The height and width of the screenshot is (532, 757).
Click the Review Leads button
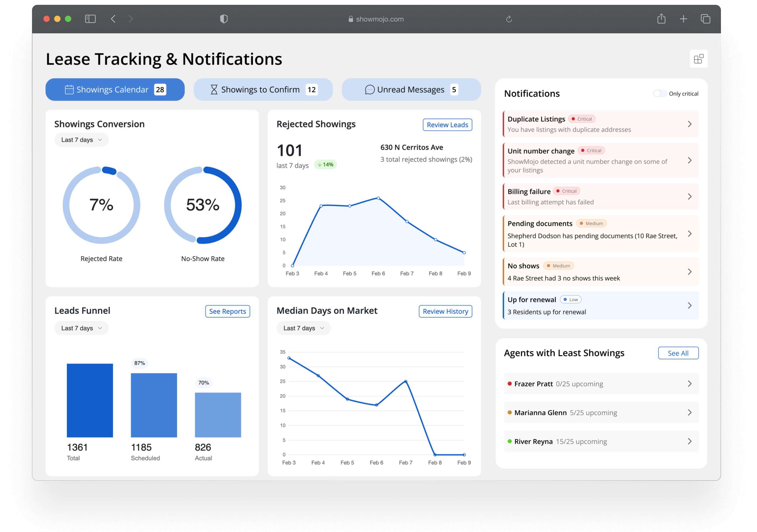coord(447,125)
